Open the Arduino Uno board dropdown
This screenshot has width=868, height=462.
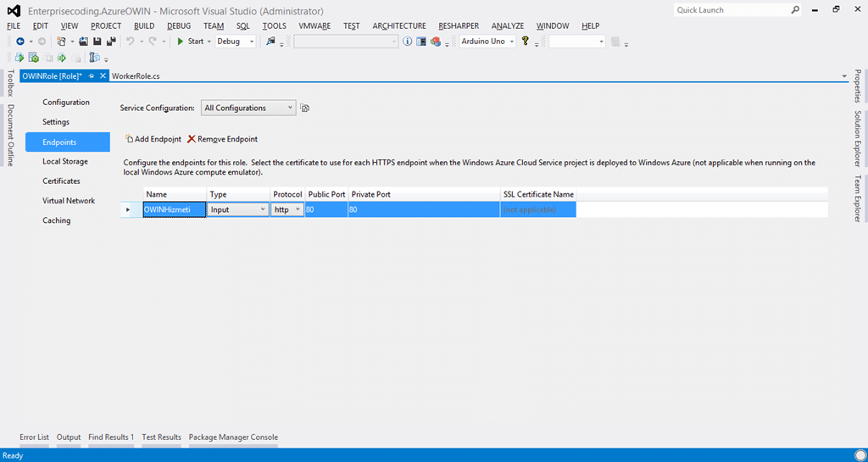coord(487,42)
